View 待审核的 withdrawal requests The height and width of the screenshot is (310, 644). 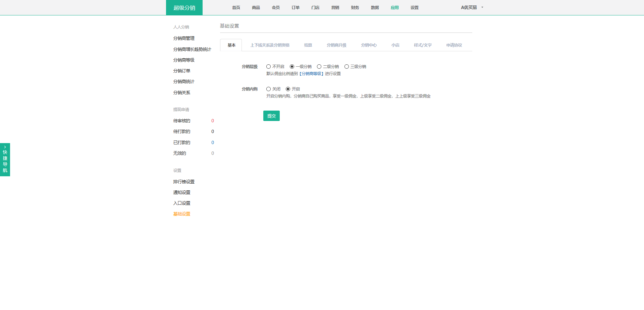[182, 121]
